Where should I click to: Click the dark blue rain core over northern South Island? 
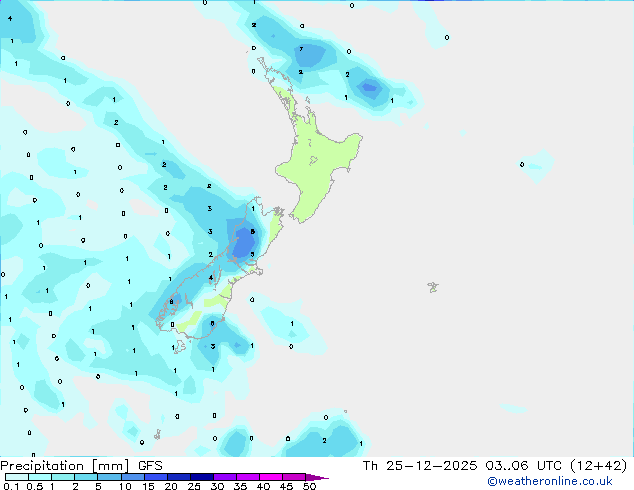(244, 243)
